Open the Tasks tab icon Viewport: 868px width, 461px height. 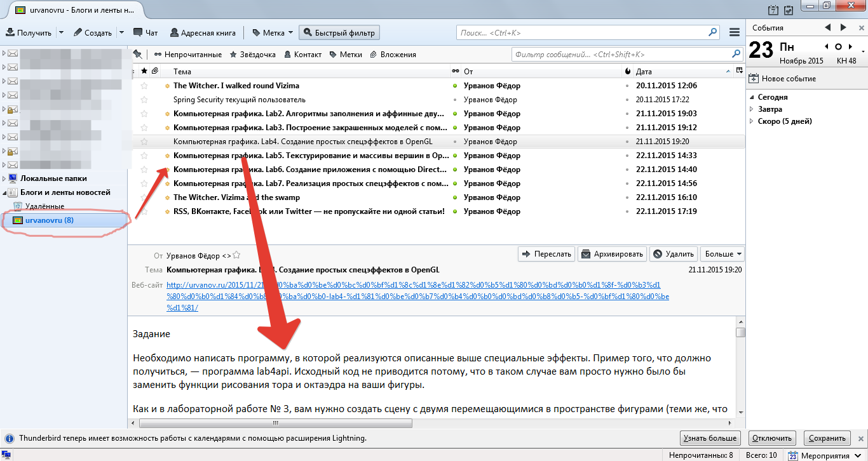pos(789,10)
